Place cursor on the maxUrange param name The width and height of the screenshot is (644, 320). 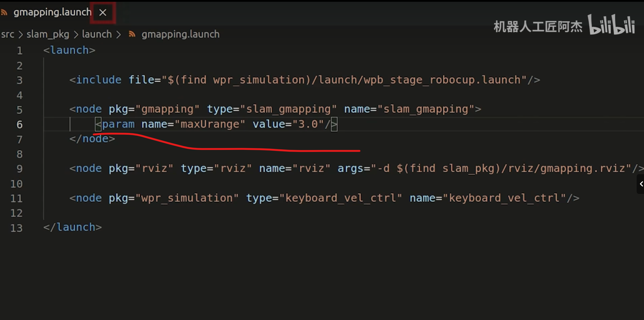pos(210,124)
